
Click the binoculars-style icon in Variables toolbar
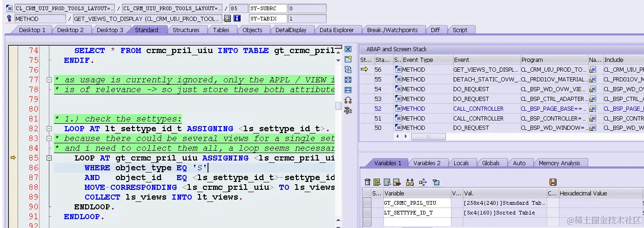(410, 182)
